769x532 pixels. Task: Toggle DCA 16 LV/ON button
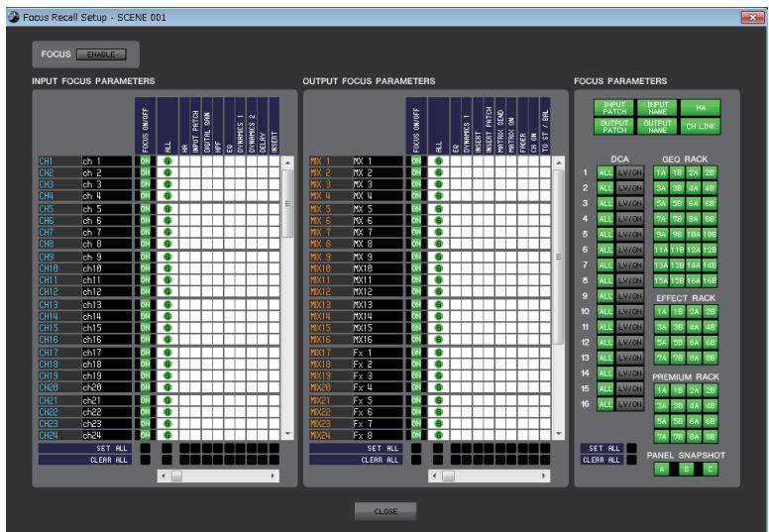pyautogui.click(x=629, y=404)
